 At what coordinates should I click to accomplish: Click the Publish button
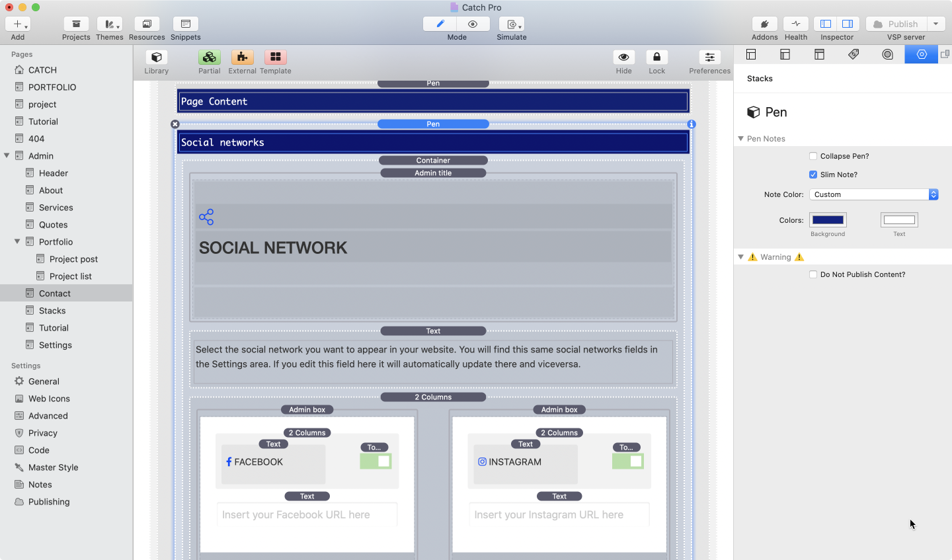point(896,24)
